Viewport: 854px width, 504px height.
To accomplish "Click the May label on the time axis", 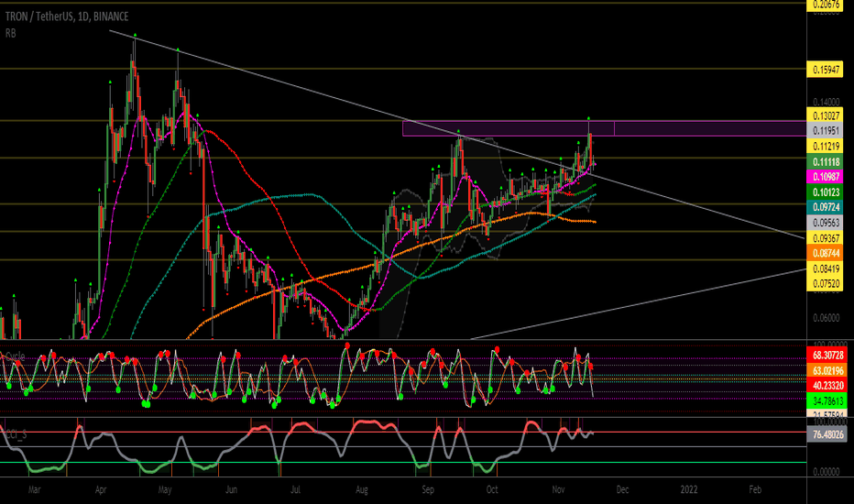I will pos(165,489).
